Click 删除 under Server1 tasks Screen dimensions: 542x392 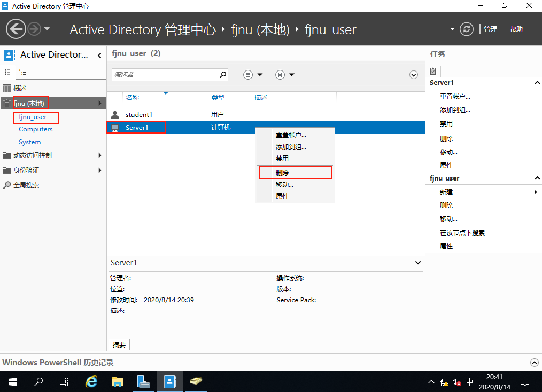coord(446,138)
